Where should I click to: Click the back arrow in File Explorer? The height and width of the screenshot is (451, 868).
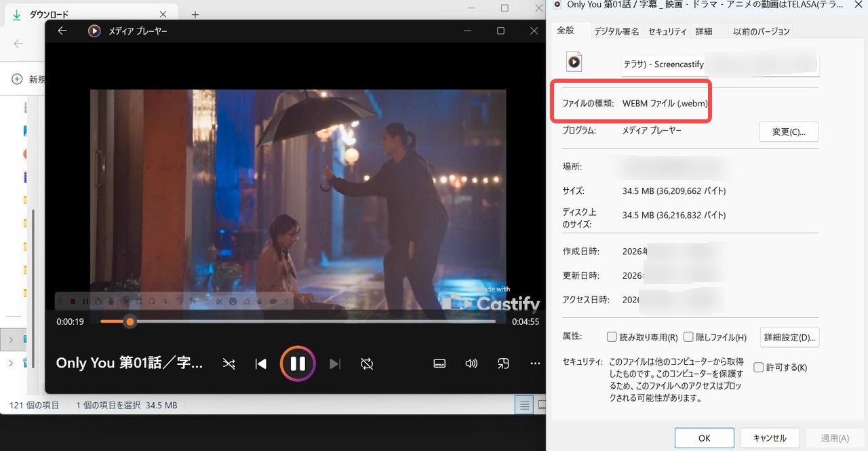point(18,43)
